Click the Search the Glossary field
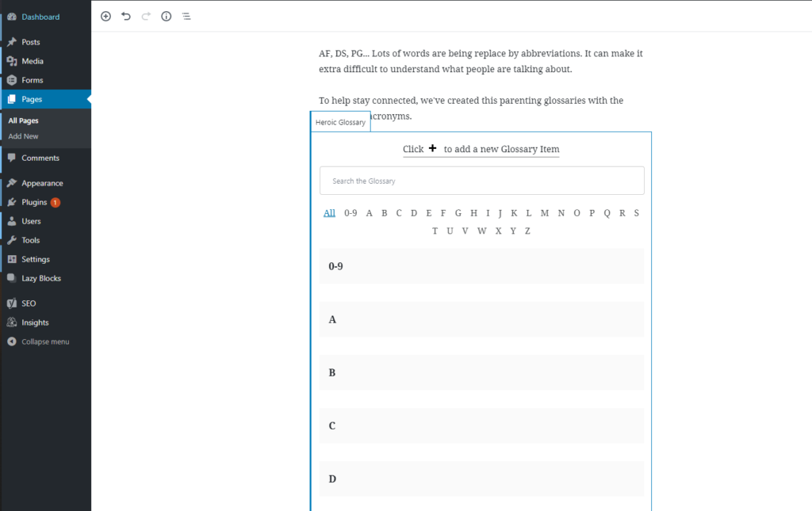Screen dimensions: 812x511 [481, 181]
